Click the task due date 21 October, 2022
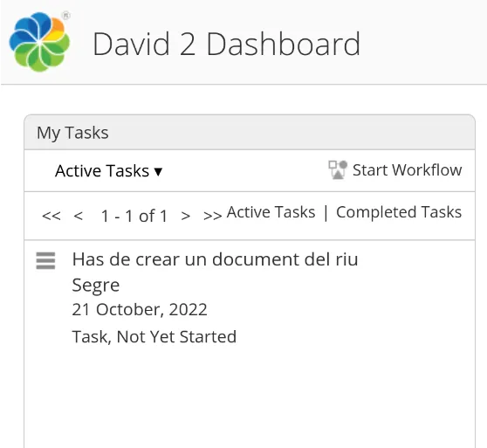Viewport: 487px width, 448px height. point(140,309)
